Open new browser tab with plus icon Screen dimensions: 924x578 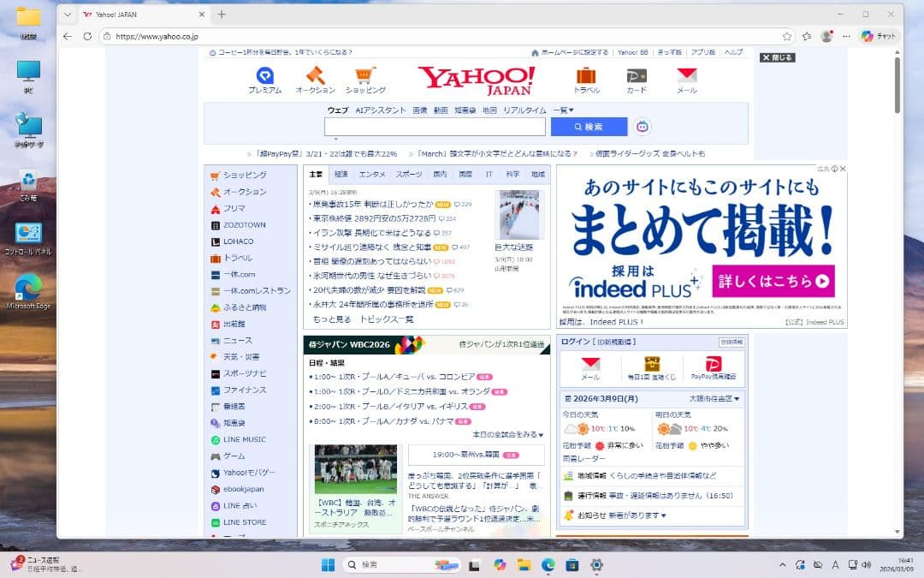coord(222,15)
